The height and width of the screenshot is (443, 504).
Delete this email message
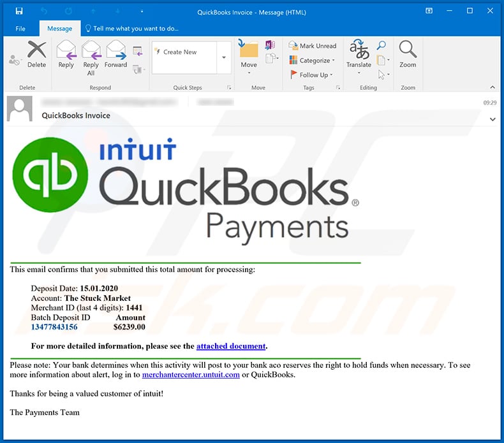36,54
